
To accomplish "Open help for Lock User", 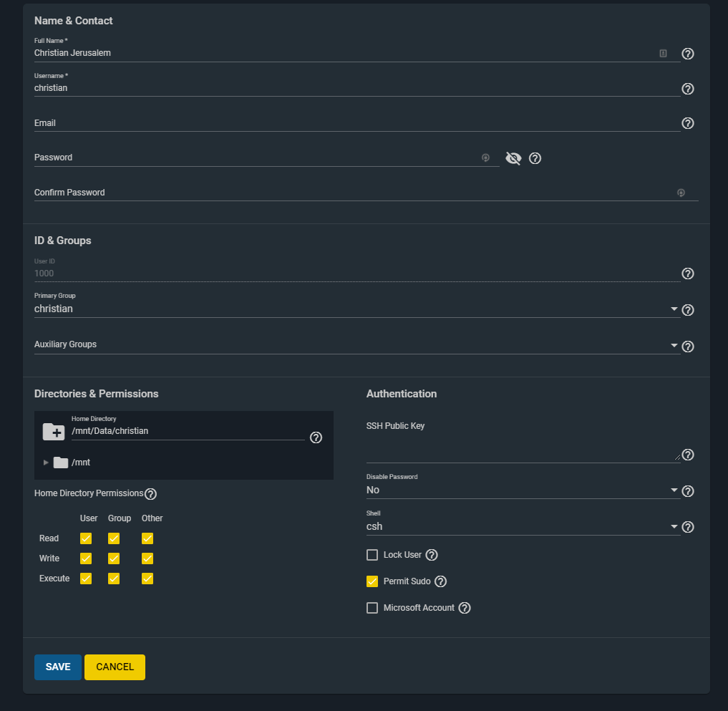I will (x=432, y=555).
